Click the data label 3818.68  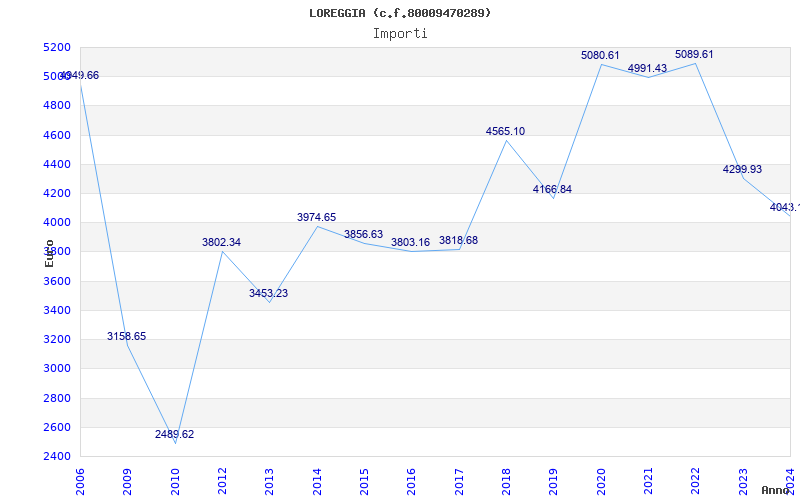point(458,240)
